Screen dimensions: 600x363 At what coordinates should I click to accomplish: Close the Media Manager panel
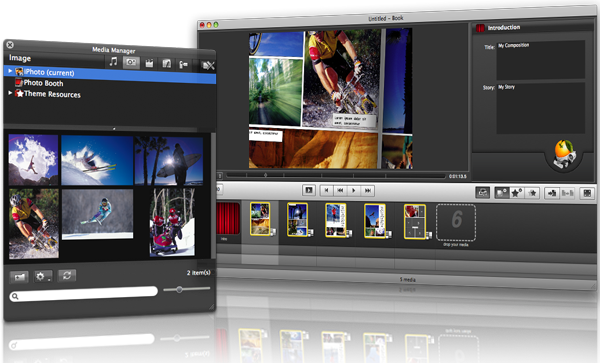[x=10, y=45]
